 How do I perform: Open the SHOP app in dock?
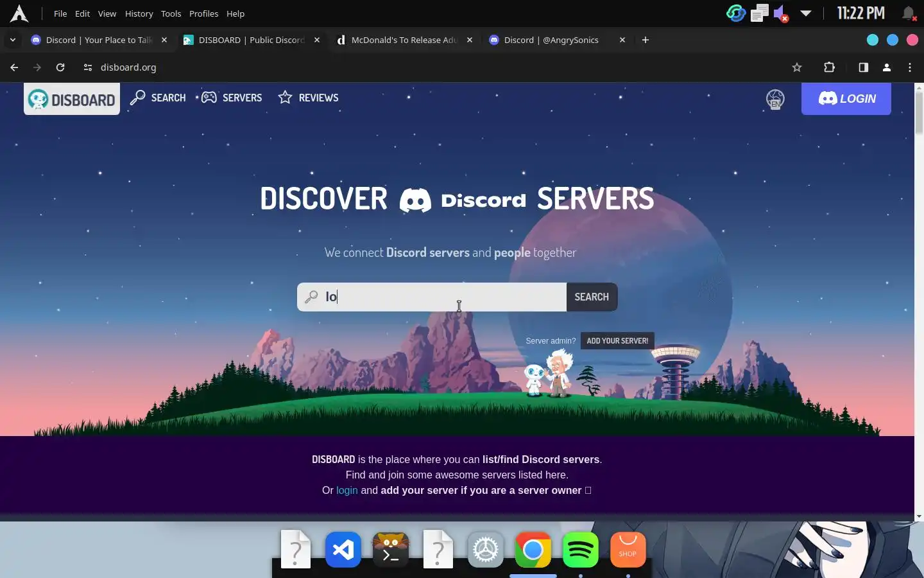(x=628, y=550)
